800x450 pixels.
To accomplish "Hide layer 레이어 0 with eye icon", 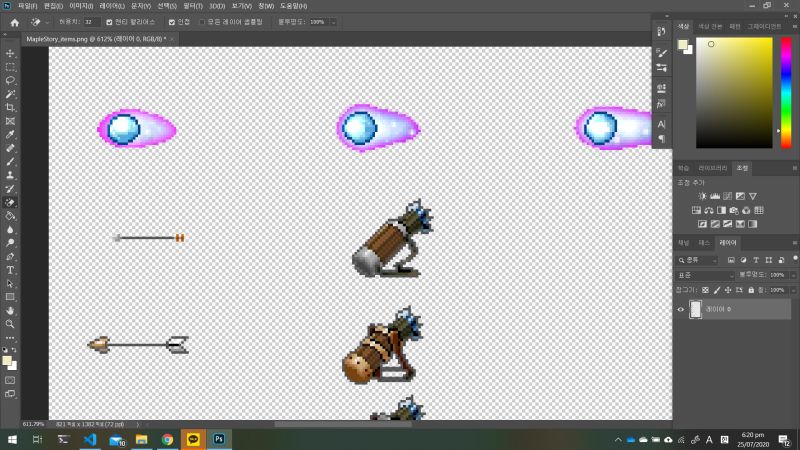I will pos(681,309).
